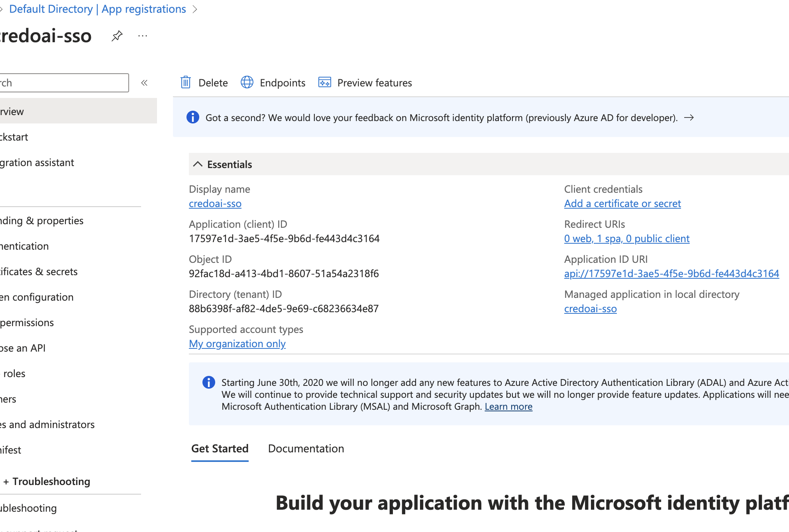Image resolution: width=789 pixels, height=532 pixels.
Task: Click the Delete app registration icon
Action: pyautogui.click(x=186, y=82)
